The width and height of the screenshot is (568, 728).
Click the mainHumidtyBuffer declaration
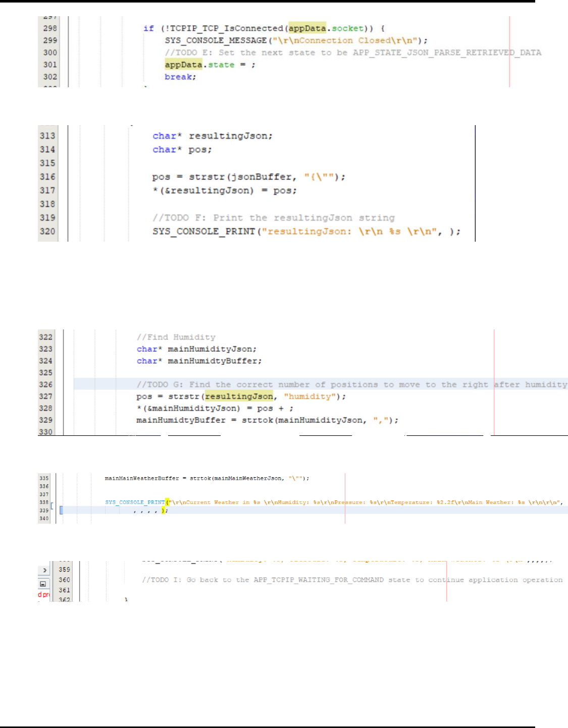click(x=199, y=361)
